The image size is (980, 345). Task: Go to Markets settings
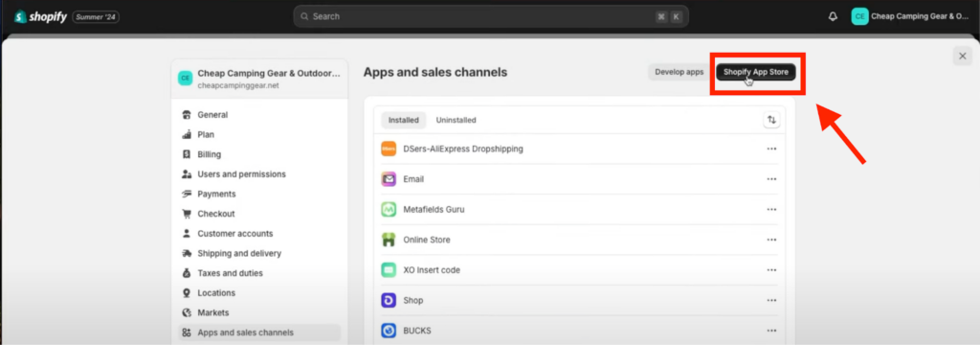pyautogui.click(x=259, y=312)
